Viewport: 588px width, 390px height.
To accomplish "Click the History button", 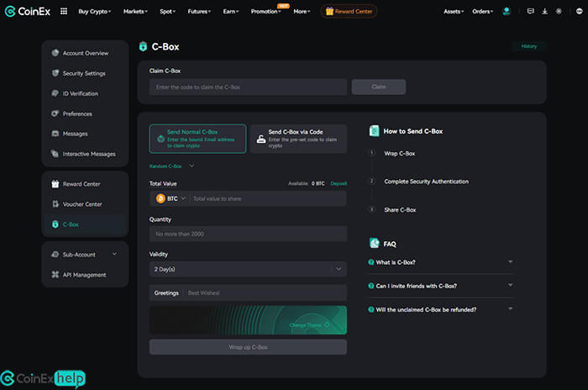I will [x=528, y=46].
